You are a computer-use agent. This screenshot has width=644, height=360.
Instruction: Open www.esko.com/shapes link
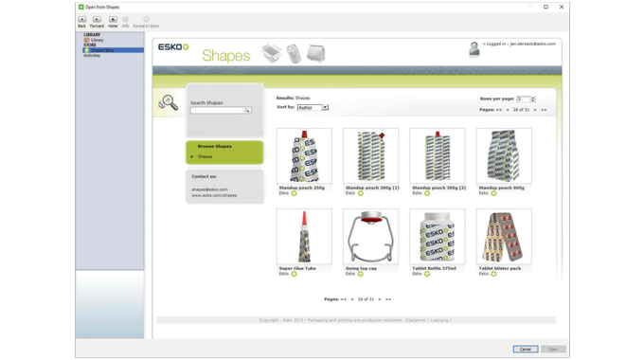tap(214, 195)
